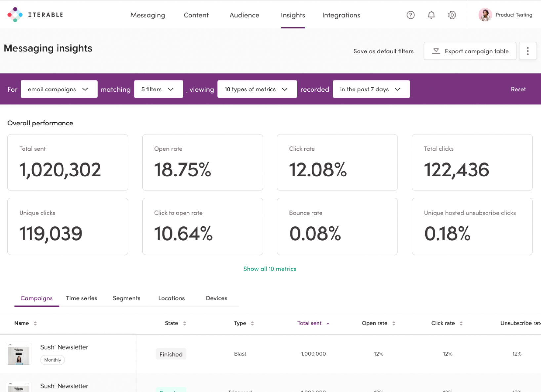Expand the 5 filters dropdown
The width and height of the screenshot is (541, 392).
[x=158, y=89]
